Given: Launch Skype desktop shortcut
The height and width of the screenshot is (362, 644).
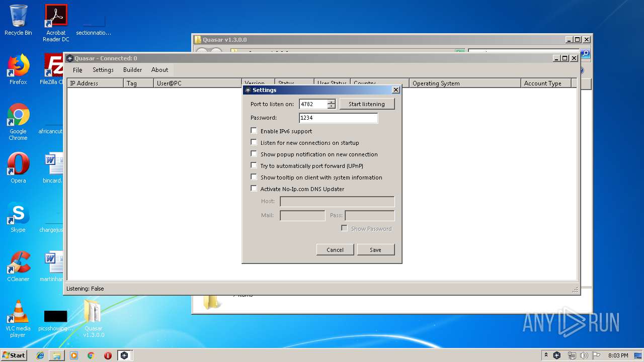Looking at the screenshot, I should point(18,217).
